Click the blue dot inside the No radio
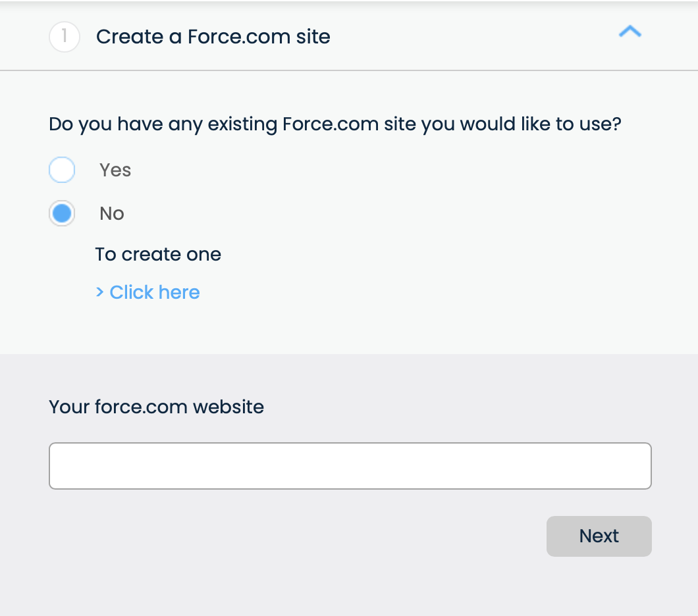 click(x=62, y=213)
